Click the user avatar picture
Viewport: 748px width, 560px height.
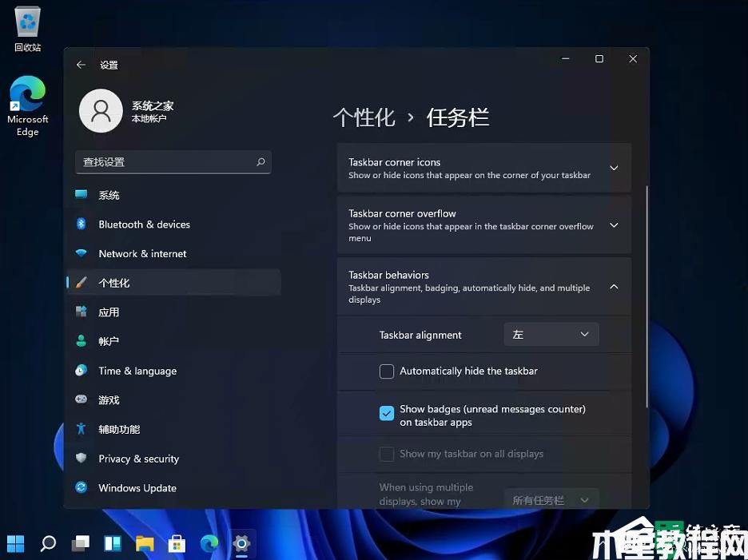tap(101, 111)
